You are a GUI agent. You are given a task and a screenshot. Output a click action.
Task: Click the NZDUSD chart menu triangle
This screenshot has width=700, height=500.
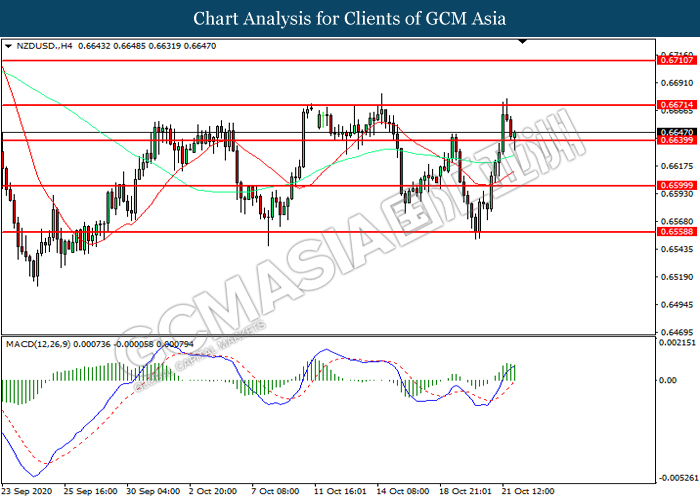[x=8, y=46]
